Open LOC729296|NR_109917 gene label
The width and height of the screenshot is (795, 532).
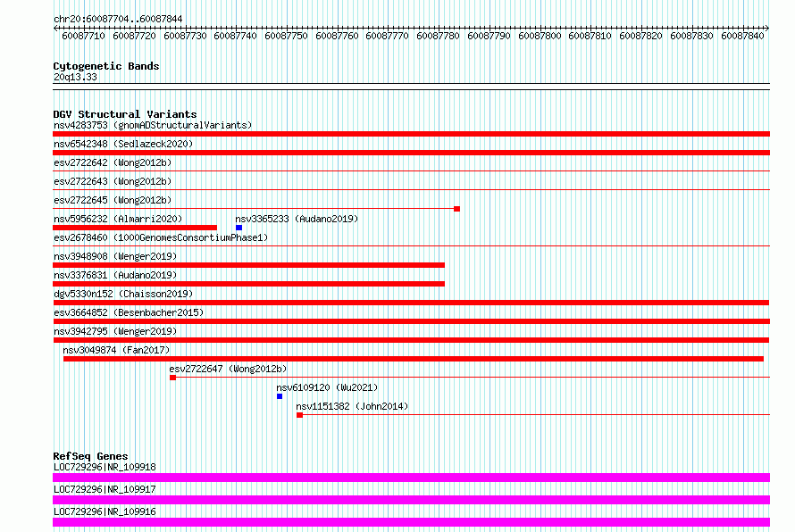click(x=105, y=489)
